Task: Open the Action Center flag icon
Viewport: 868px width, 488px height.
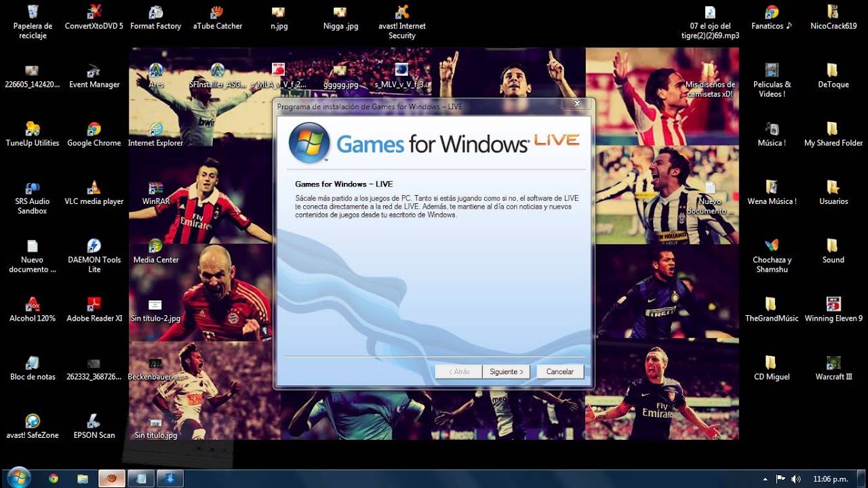Action: click(781, 479)
